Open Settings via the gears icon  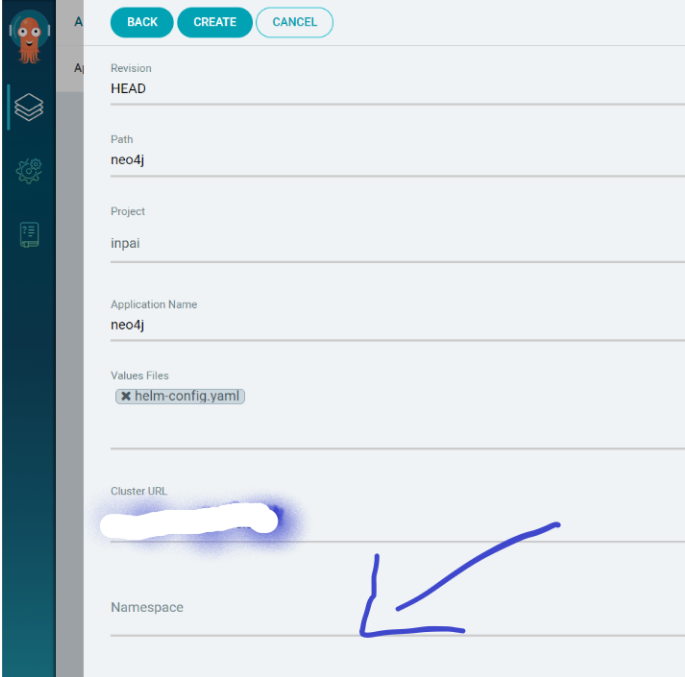coord(29,171)
